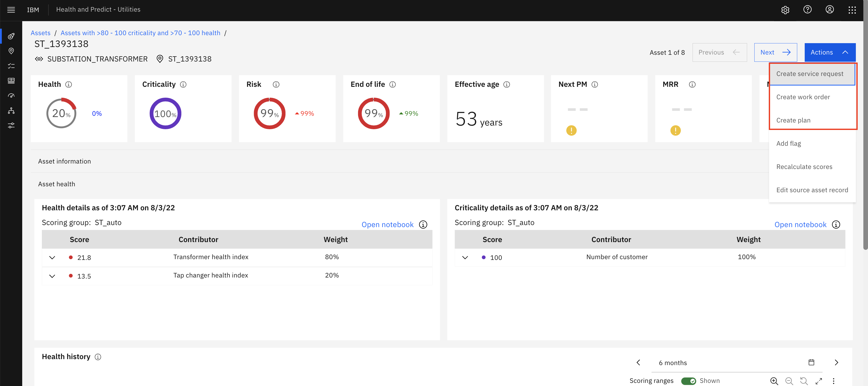The height and width of the screenshot is (386, 868).
Task: Expand health history chart to fullscreen
Action: 818,381
